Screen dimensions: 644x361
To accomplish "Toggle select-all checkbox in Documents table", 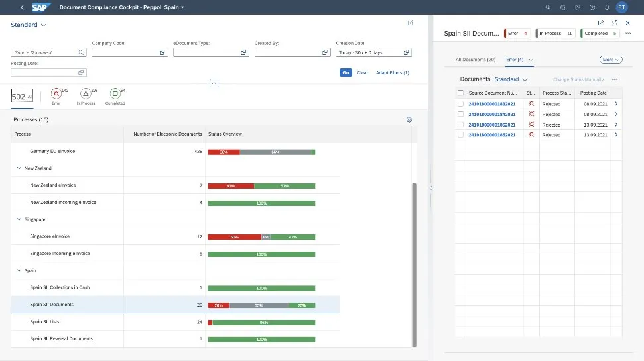I will pyautogui.click(x=461, y=93).
